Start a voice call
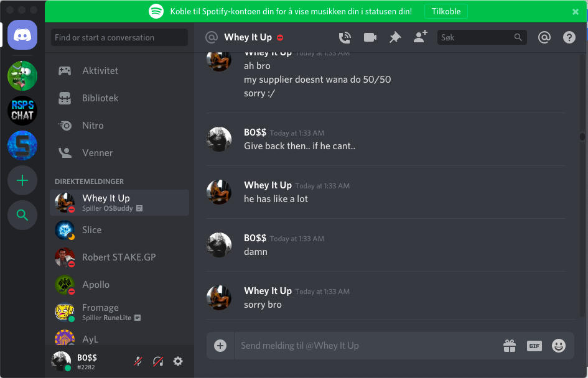588x378 pixels. click(x=345, y=37)
